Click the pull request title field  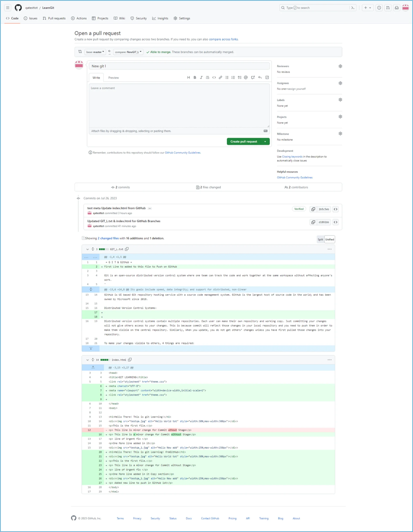(x=180, y=66)
